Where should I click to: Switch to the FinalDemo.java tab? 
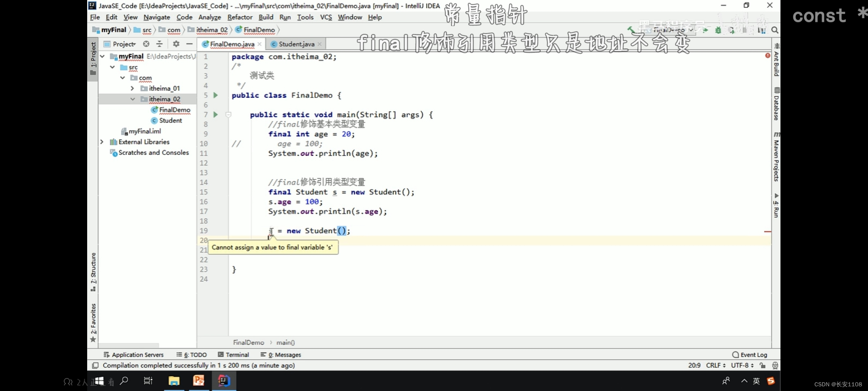tap(232, 44)
